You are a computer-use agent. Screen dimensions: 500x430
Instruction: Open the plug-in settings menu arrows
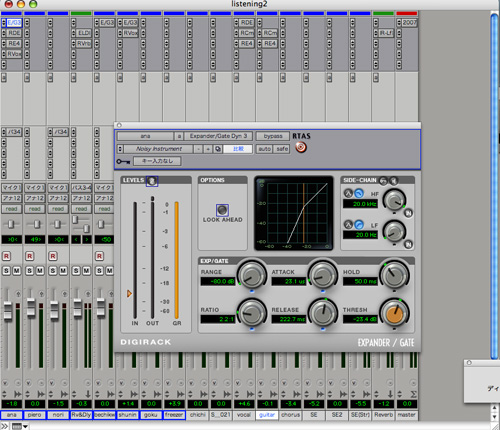click(121, 149)
